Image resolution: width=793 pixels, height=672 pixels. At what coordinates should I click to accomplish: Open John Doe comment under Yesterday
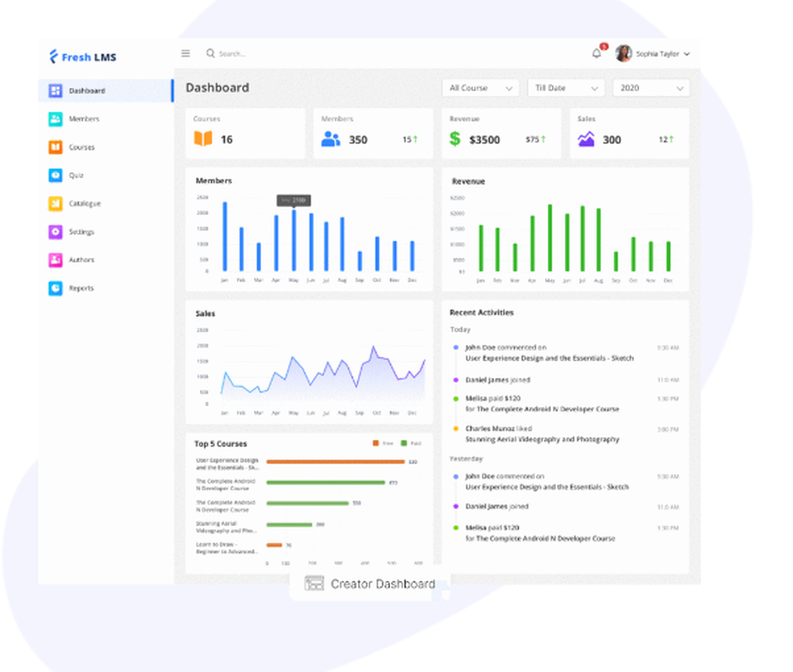point(504,476)
